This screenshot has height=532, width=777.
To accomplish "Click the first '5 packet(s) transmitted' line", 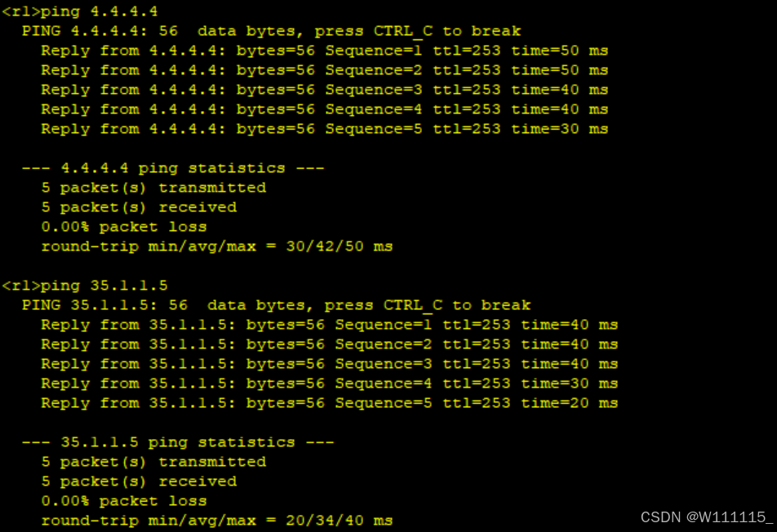I will 153,188.
